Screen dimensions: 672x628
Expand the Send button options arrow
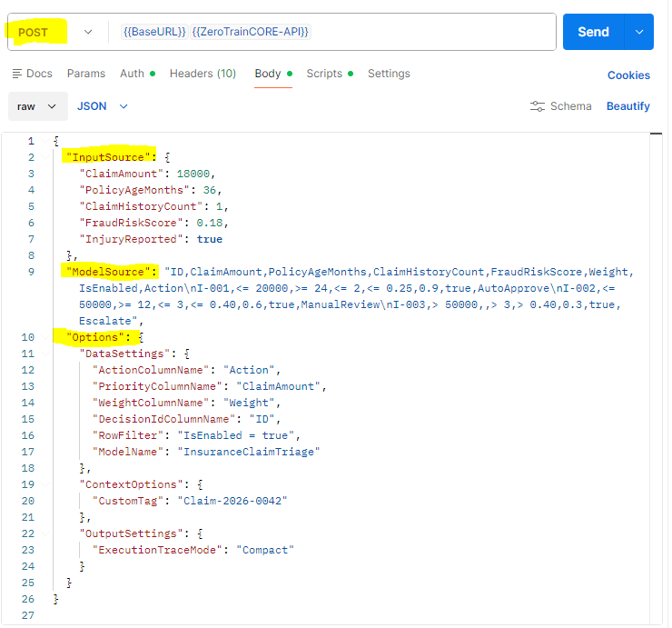point(638,32)
